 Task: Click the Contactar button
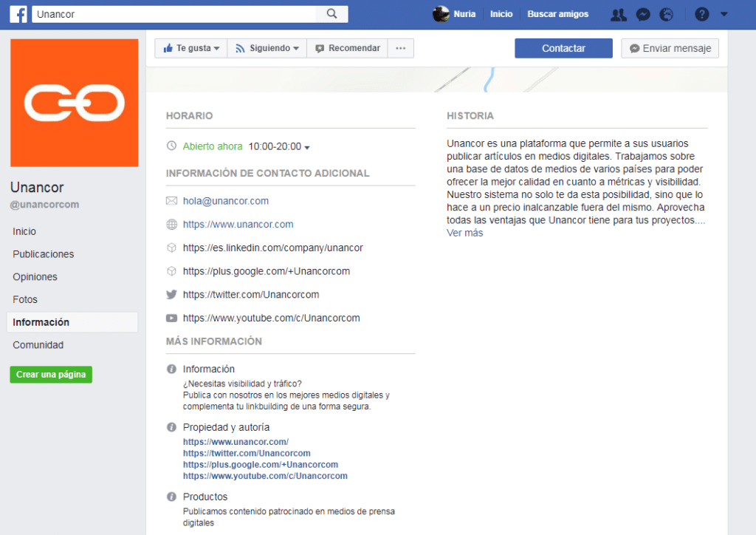[x=563, y=48]
